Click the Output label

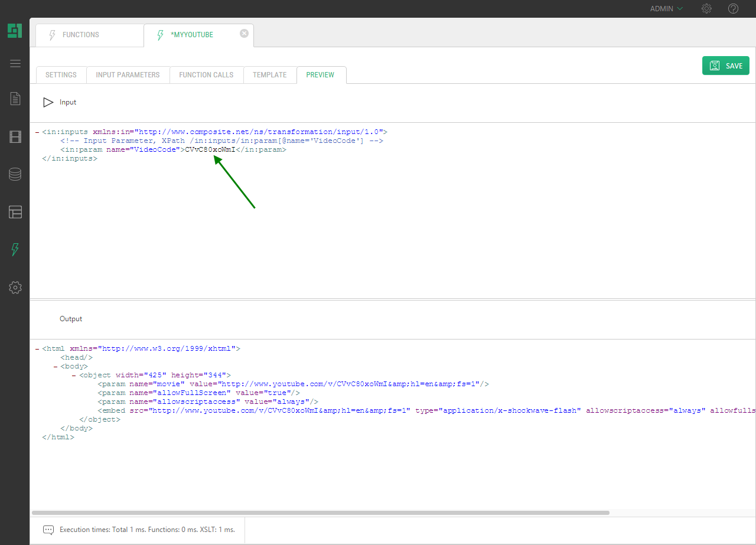point(71,319)
